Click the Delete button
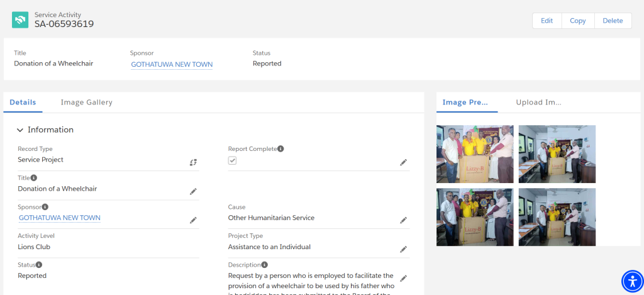Image resolution: width=644 pixels, height=295 pixels. point(613,21)
